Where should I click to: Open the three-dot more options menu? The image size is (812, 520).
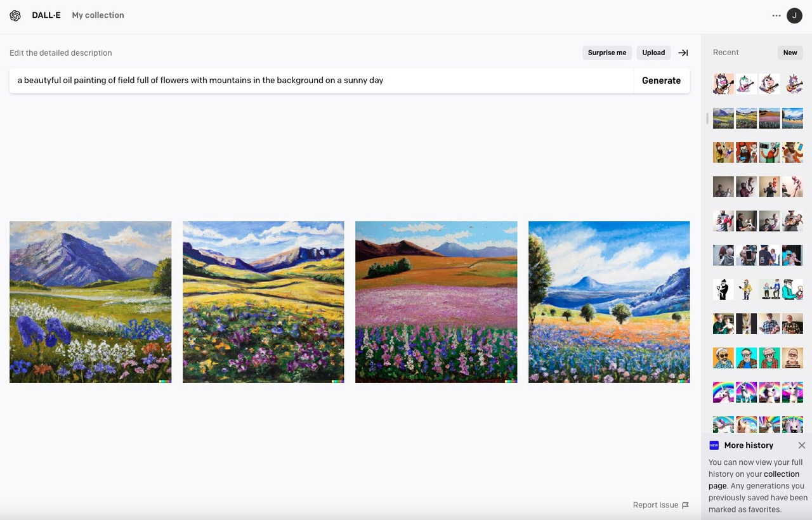tap(776, 16)
